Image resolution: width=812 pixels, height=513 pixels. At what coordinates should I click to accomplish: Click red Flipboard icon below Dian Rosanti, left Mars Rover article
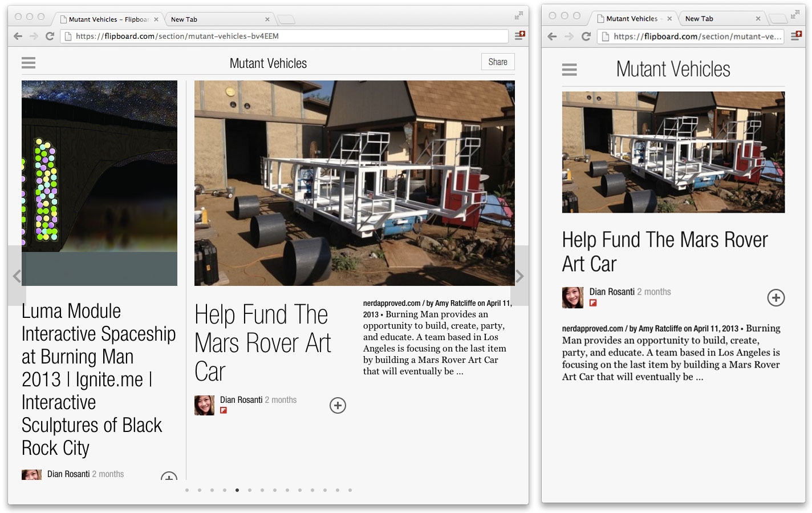pyautogui.click(x=224, y=410)
